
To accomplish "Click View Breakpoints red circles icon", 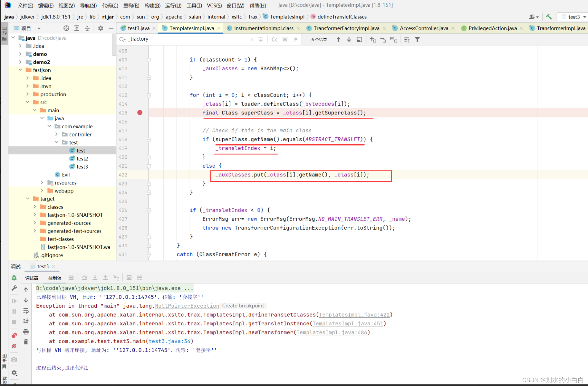I will 14,335.
